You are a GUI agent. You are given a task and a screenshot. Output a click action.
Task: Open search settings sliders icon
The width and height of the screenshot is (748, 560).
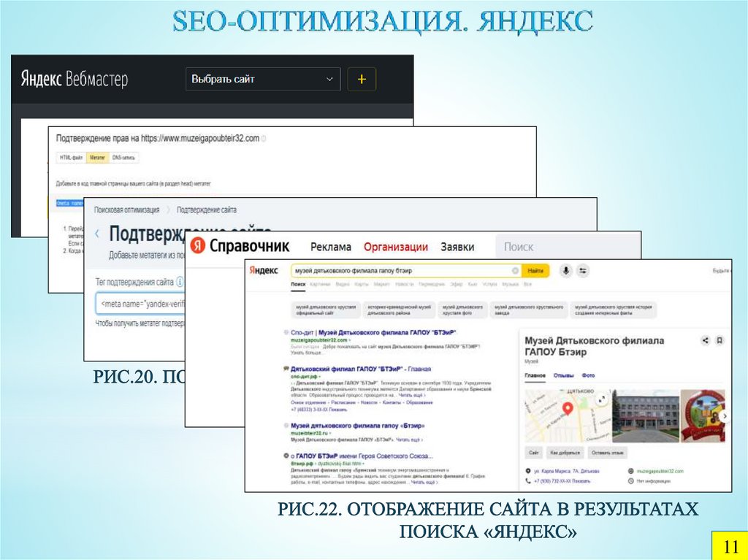[x=583, y=270]
